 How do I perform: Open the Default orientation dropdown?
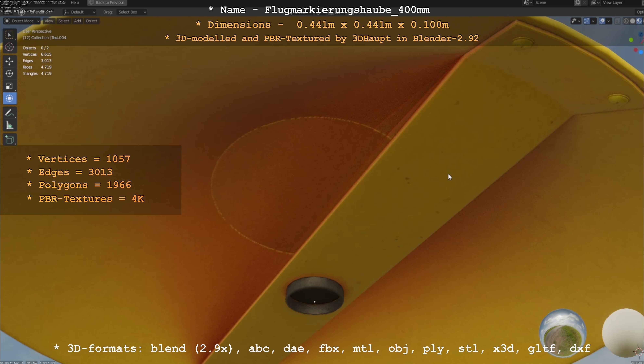tap(79, 12)
